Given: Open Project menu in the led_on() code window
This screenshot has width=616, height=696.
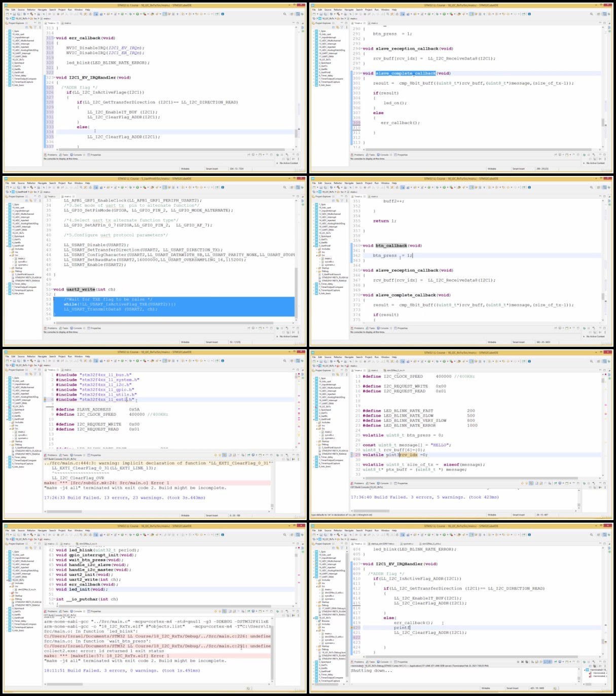Looking at the screenshot, I should click(369, 10).
